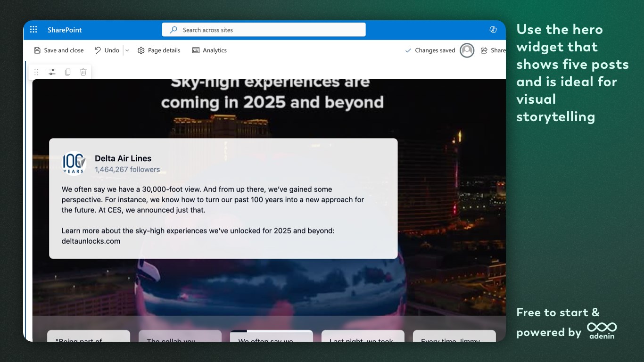Select the "The collab you" post card
The image size is (644, 362).
(x=180, y=336)
